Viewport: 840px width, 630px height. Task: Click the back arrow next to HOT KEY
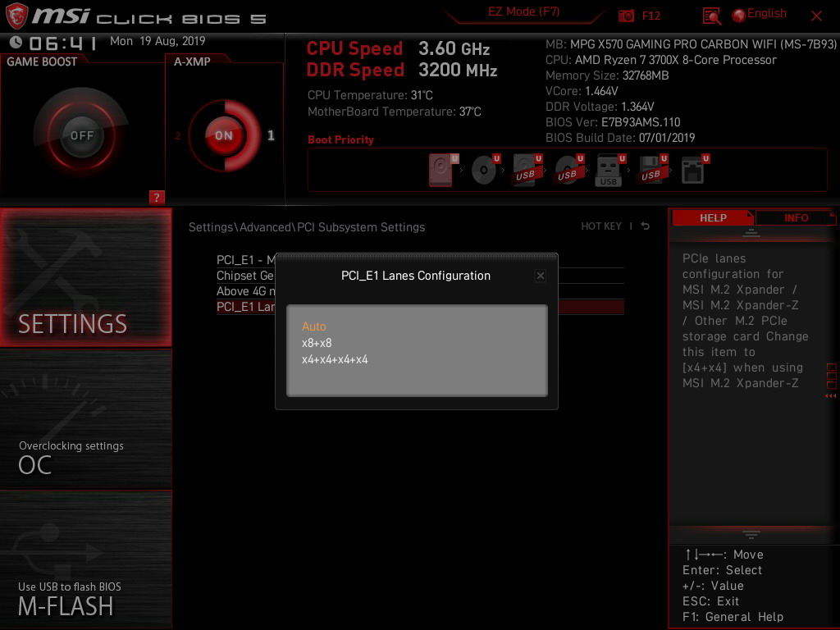645,226
